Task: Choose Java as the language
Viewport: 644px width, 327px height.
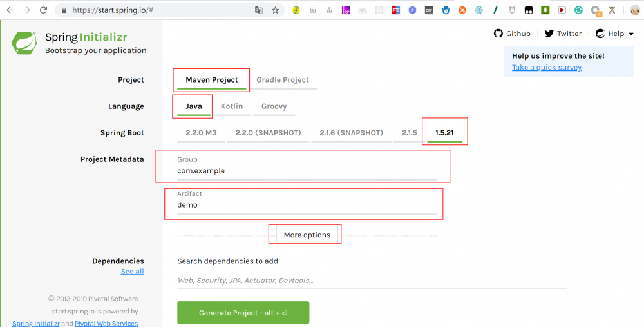Action: tap(193, 106)
